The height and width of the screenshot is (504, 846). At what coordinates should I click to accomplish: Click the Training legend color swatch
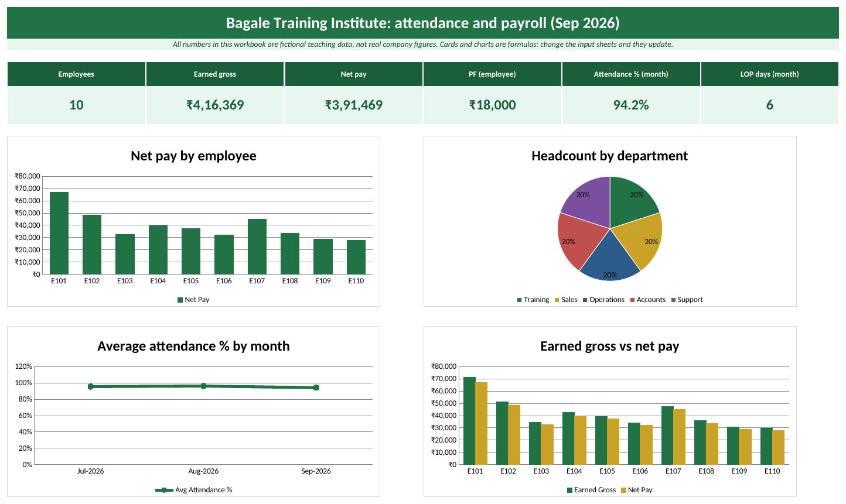click(x=519, y=300)
